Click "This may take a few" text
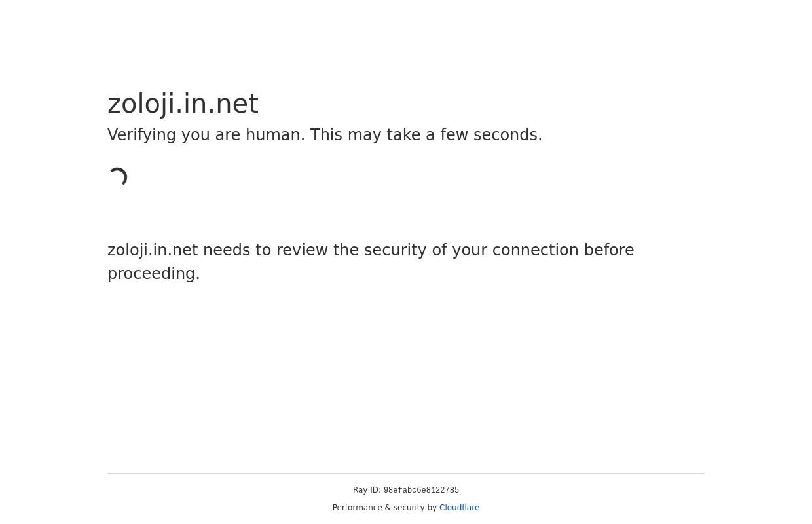The image size is (812, 524). click(389, 135)
